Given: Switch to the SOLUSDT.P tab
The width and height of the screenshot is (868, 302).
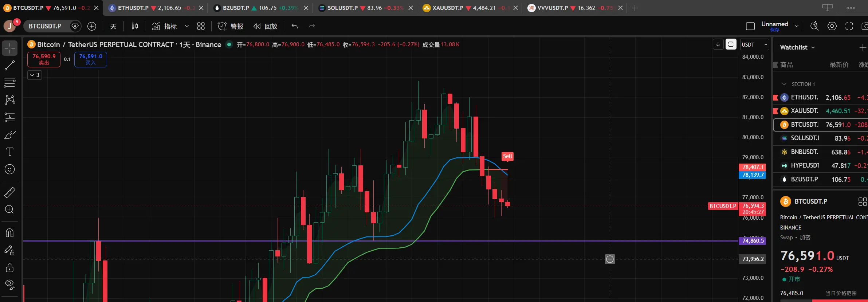Looking at the screenshot, I should pos(365,8).
